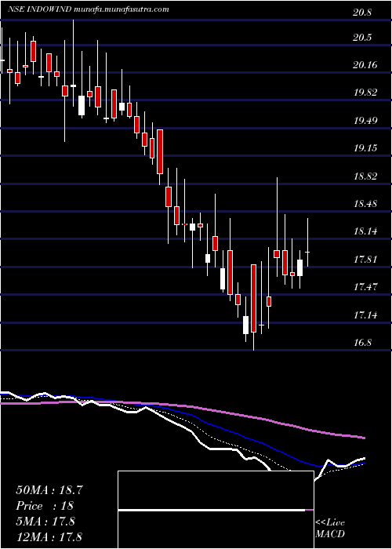Click the 18.82 price axis label
Image resolution: width=392 pixels, height=549 pixels.
point(365,176)
